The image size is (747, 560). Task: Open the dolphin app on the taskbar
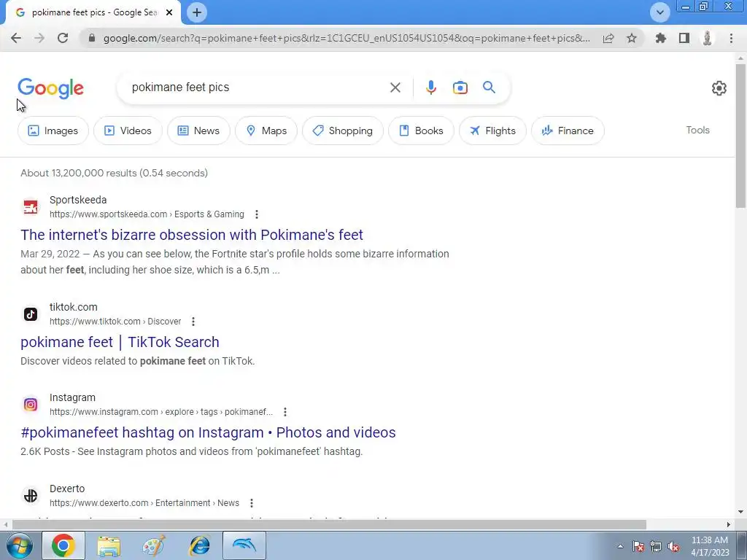tap(244, 545)
